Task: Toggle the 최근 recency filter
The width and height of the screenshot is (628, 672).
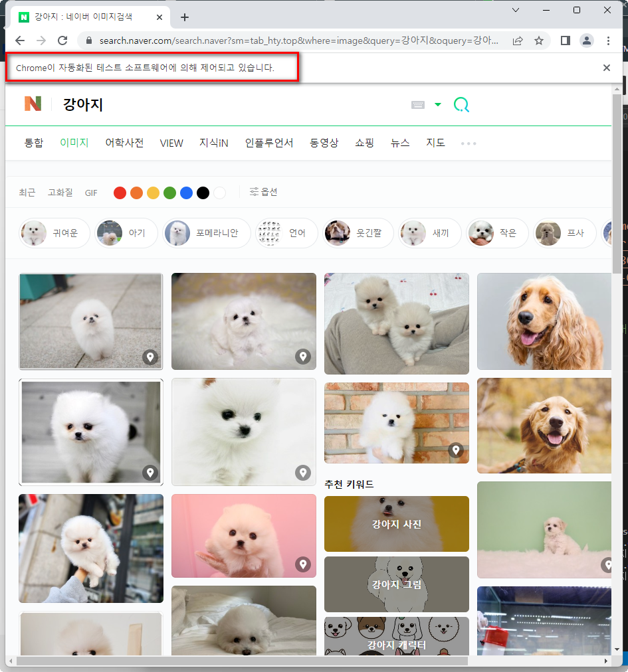Action: coord(26,192)
